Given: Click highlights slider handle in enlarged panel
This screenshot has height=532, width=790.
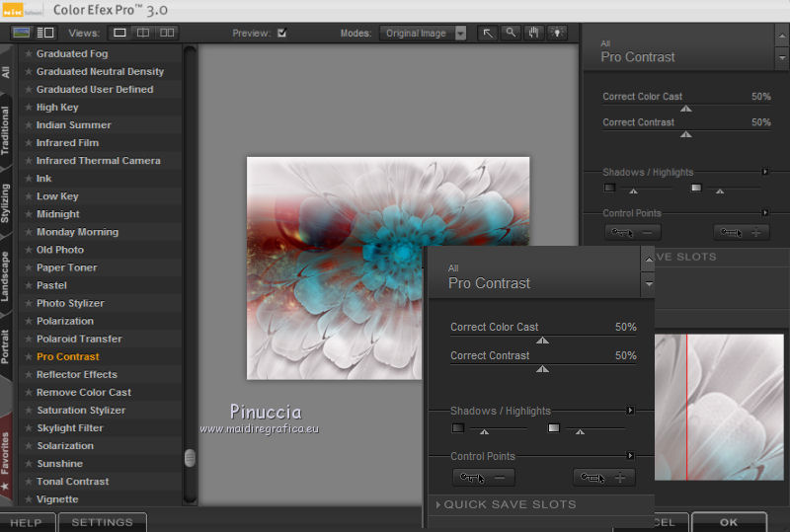Looking at the screenshot, I should point(580,431).
